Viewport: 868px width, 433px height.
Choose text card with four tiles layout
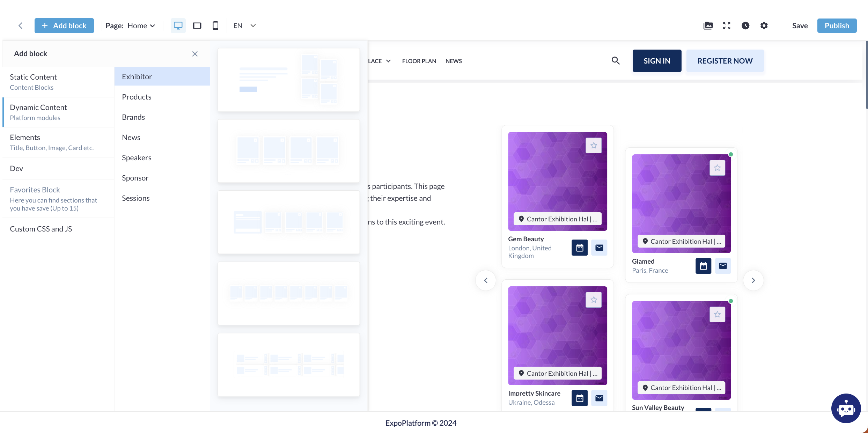point(289,222)
